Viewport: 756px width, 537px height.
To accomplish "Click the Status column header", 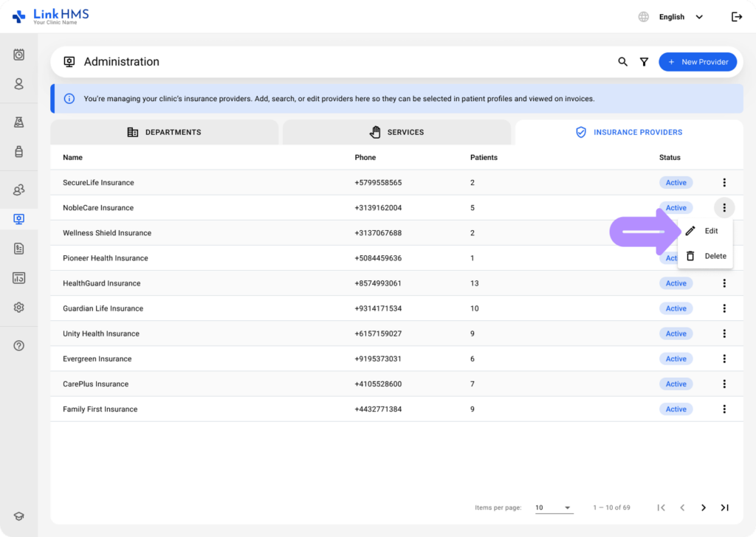I will (x=670, y=158).
